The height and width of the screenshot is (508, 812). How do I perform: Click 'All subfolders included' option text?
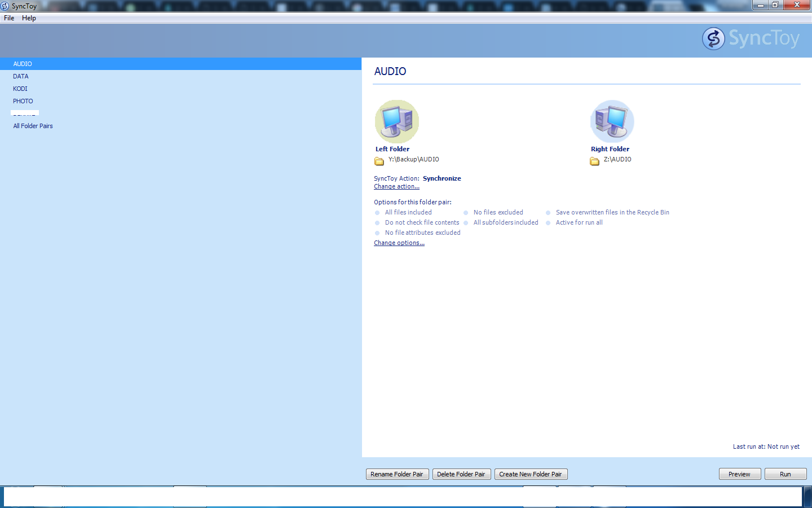coord(506,222)
